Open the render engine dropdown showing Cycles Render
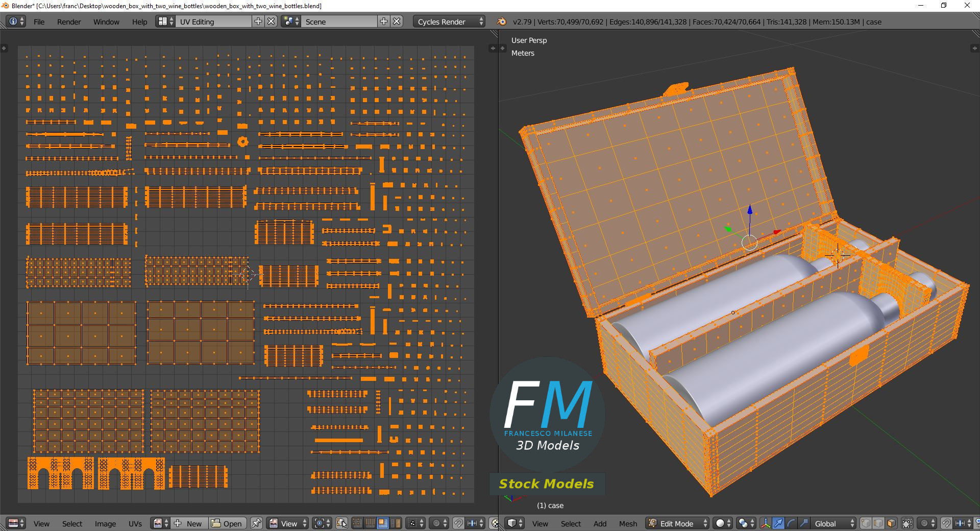 (449, 21)
